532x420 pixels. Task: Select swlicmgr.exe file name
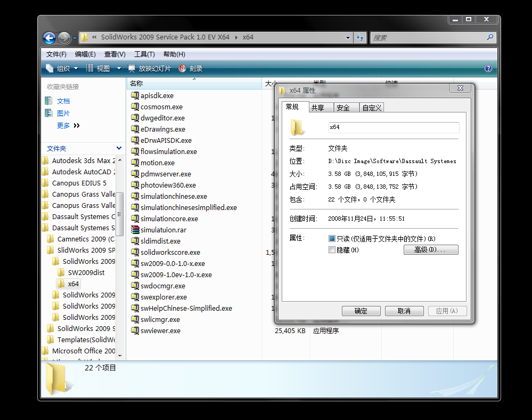(160, 319)
